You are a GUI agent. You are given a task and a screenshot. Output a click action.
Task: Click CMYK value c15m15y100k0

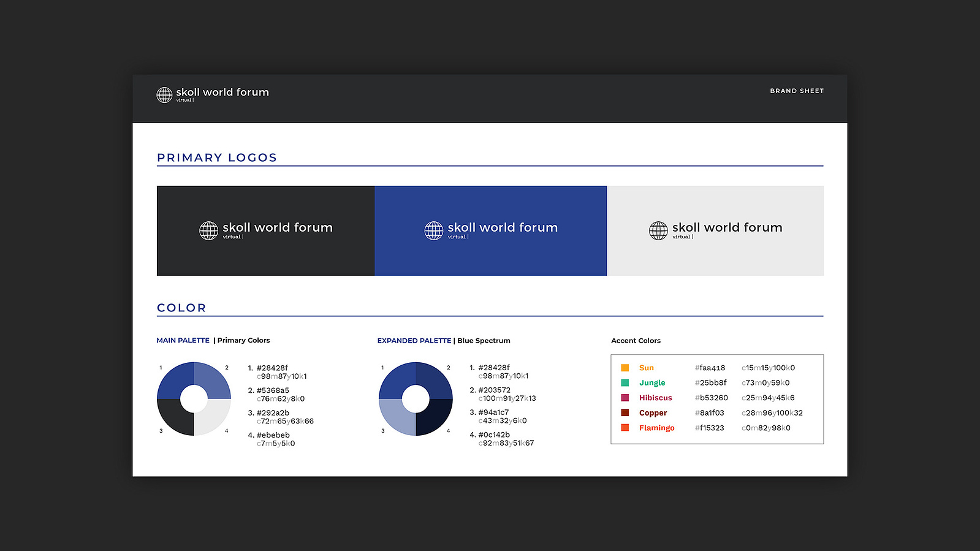tap(768, 368)
